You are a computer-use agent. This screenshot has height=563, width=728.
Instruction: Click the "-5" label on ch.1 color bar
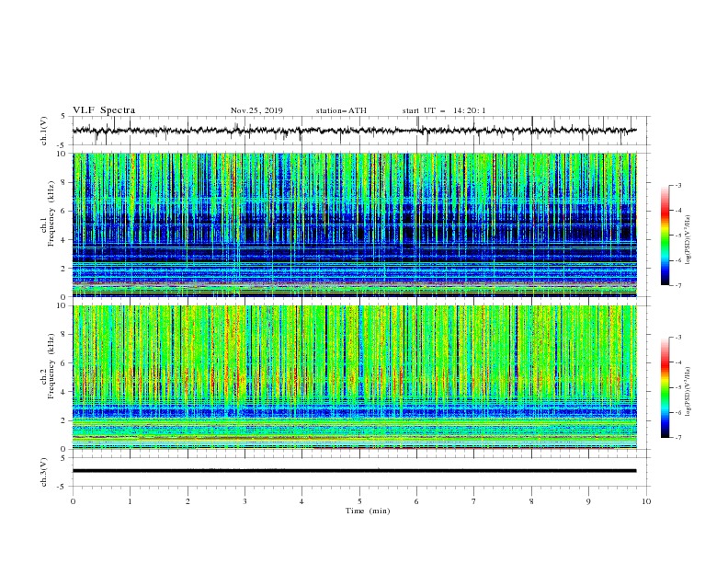tap(678, 236)
